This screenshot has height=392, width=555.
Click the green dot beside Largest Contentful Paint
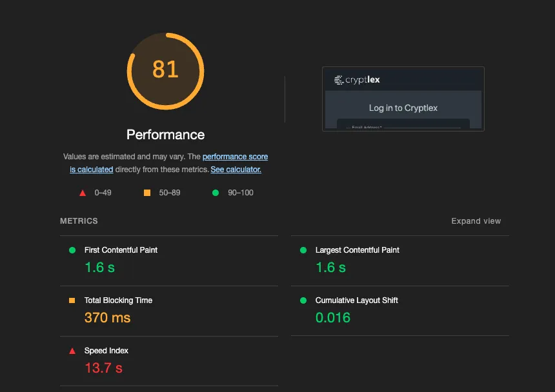(x=302, y=250)
